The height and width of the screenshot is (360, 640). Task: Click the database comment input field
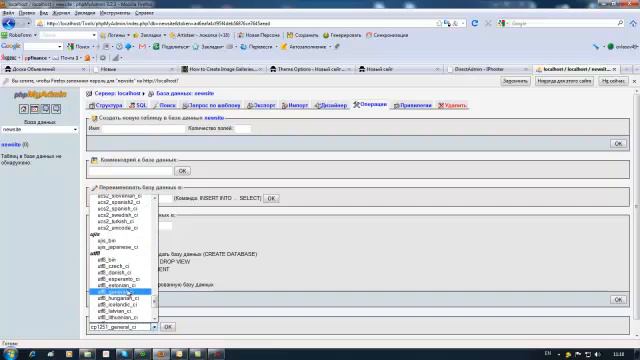(130, 171)
